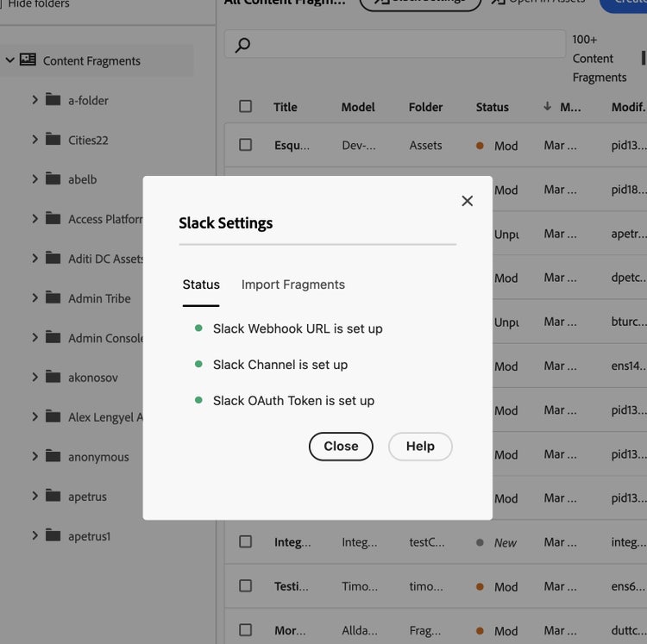The height and width of the screenshot is (644, 647).
Task: Open Help from the Slack Settings dialog
Action: pyautogui.click(x=420, y=446)
